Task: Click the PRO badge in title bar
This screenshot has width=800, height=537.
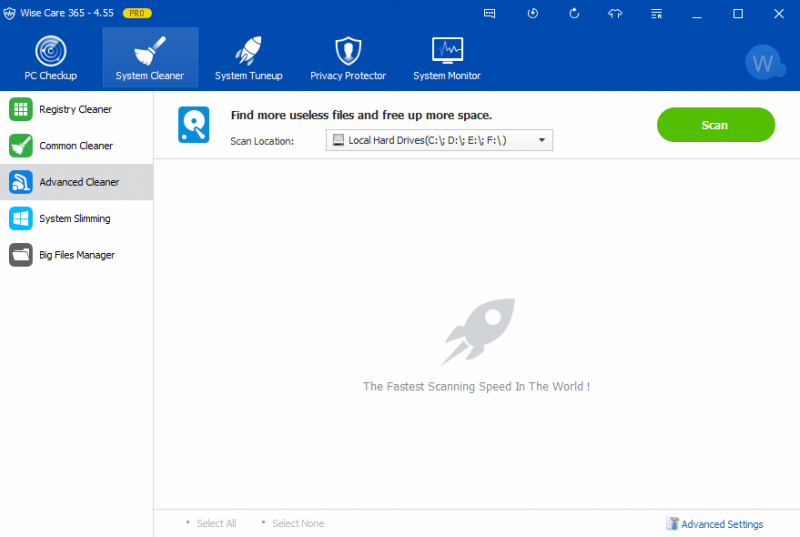Action: click(x=137, y=13)
